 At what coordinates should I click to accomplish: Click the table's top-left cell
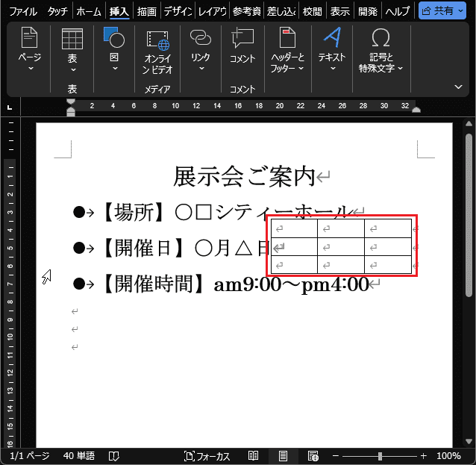coord(294,228)
